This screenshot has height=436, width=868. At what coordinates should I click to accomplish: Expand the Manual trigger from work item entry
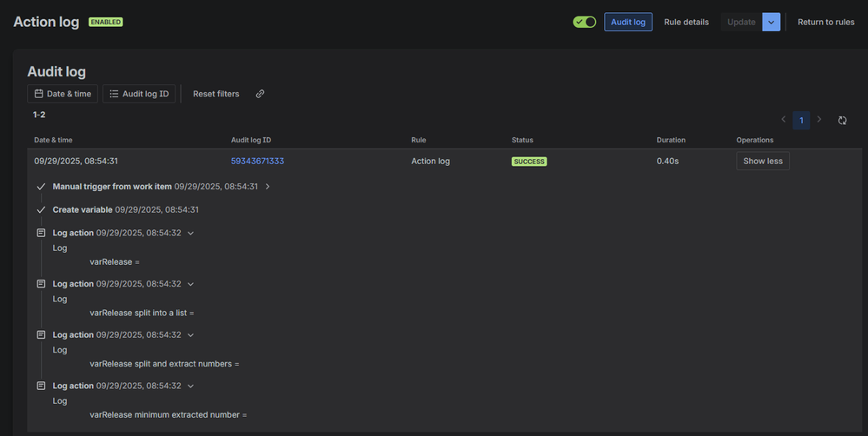(x=268, y=187)
